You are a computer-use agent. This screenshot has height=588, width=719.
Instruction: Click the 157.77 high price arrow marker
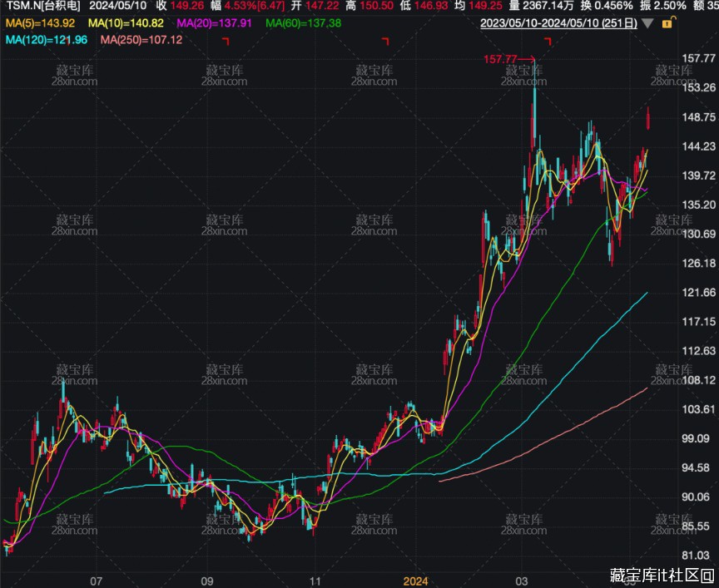point(511,59)
